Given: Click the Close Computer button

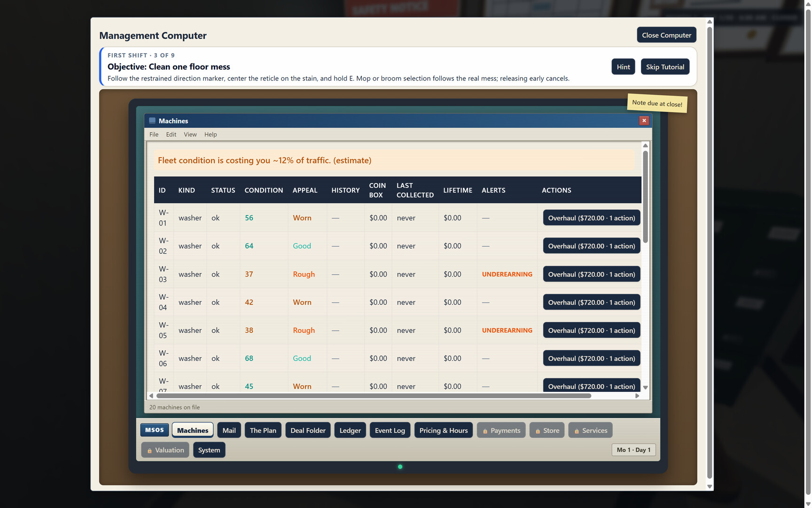Looking at the screenshot, I should (666, 35).
